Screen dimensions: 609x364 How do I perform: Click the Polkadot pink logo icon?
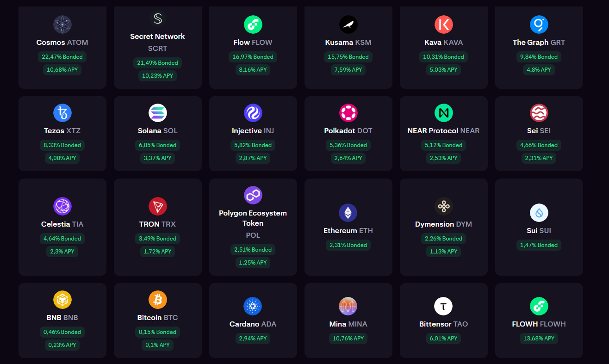click(348, 113)
